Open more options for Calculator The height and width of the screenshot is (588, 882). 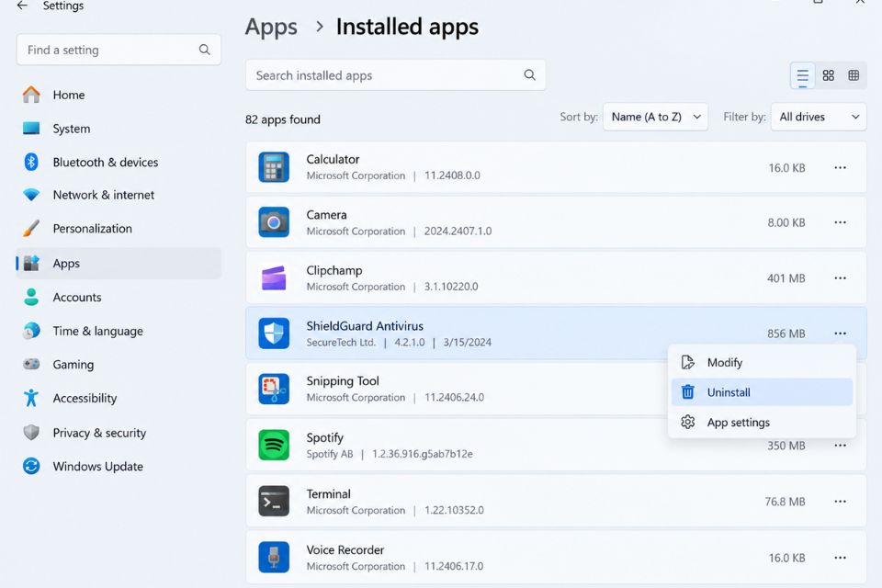(840, 168)
